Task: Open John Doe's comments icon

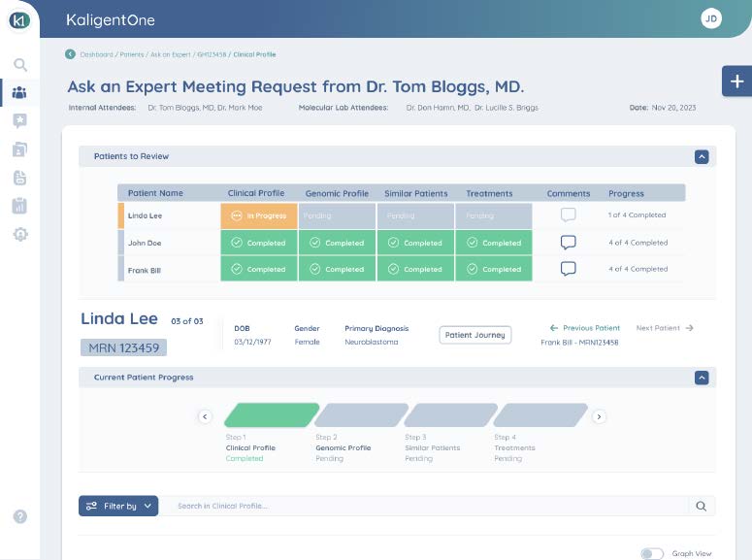Action: coord(569,243)
